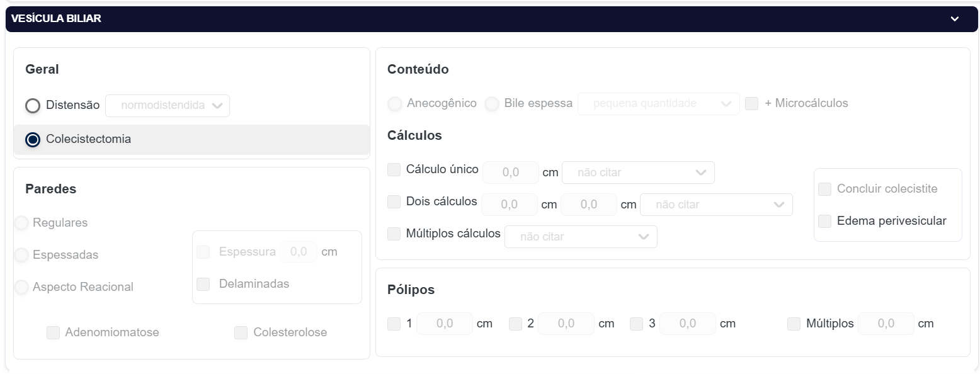Open the Dois cálculos 'não citar' dropdown
The height and width of the screenshot is (374, 980).
tap(716, 205)
